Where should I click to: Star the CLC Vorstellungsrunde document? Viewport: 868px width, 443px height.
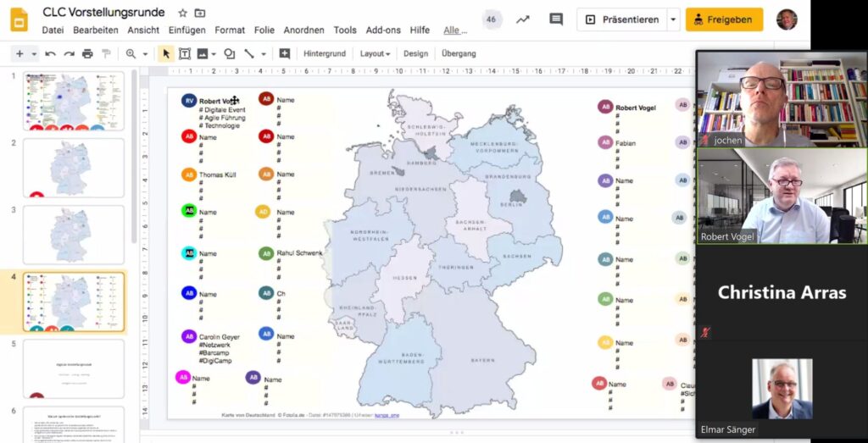point(183,13)
